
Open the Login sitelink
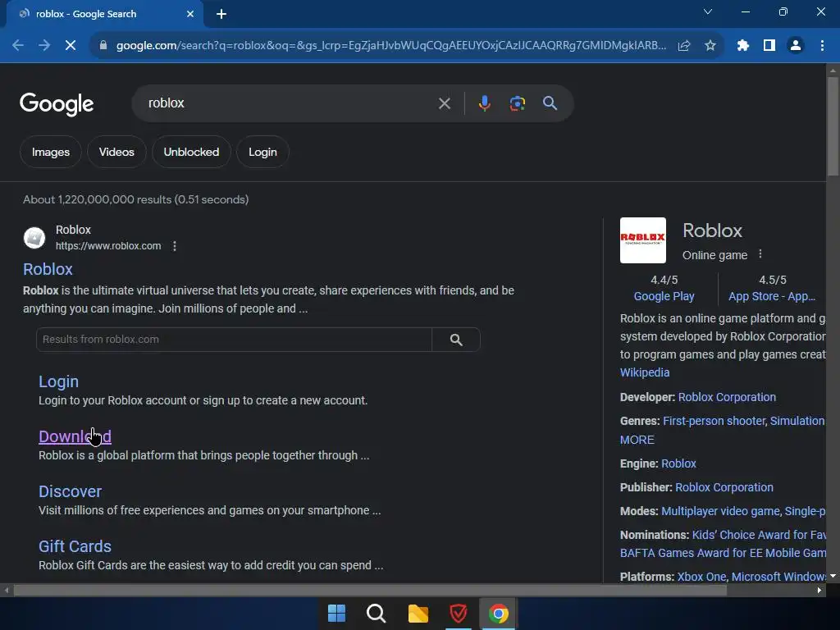pyautogui.click(x=58, y=381)
